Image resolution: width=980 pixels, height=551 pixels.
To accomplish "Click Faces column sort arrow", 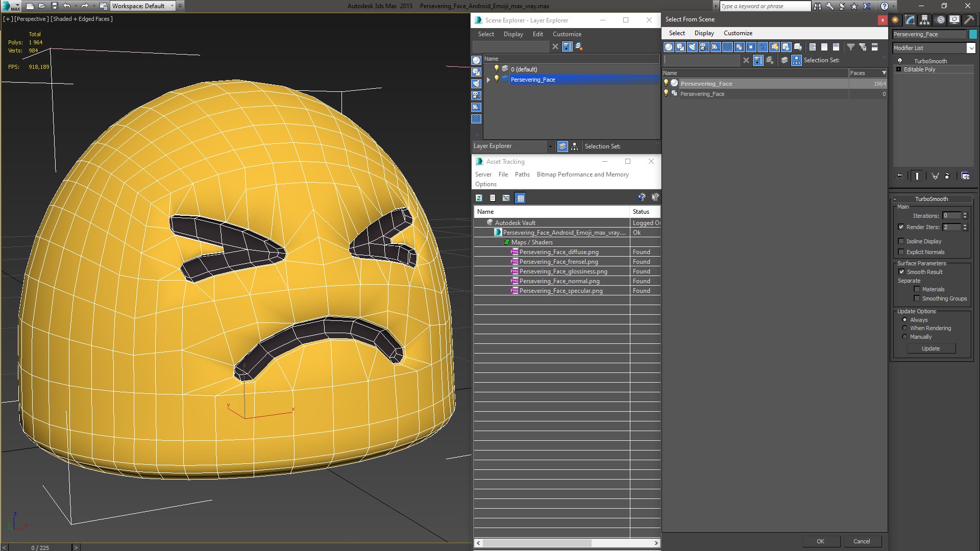I will [884, 73].
